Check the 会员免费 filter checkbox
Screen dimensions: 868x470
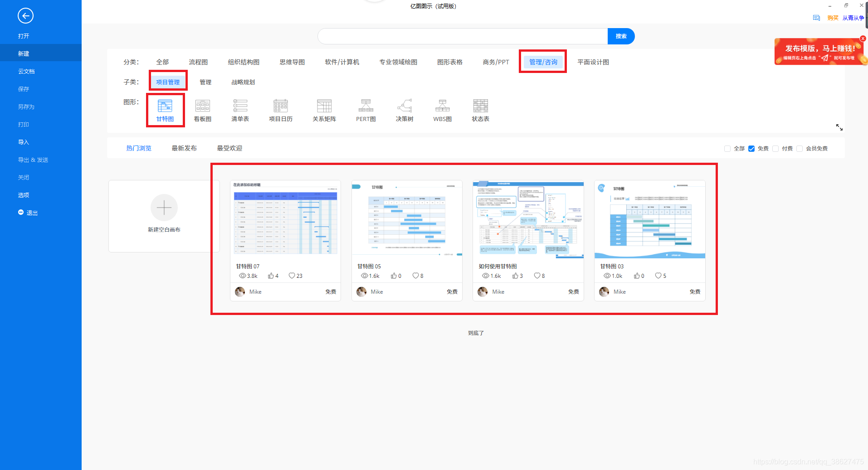click(800, 149)
